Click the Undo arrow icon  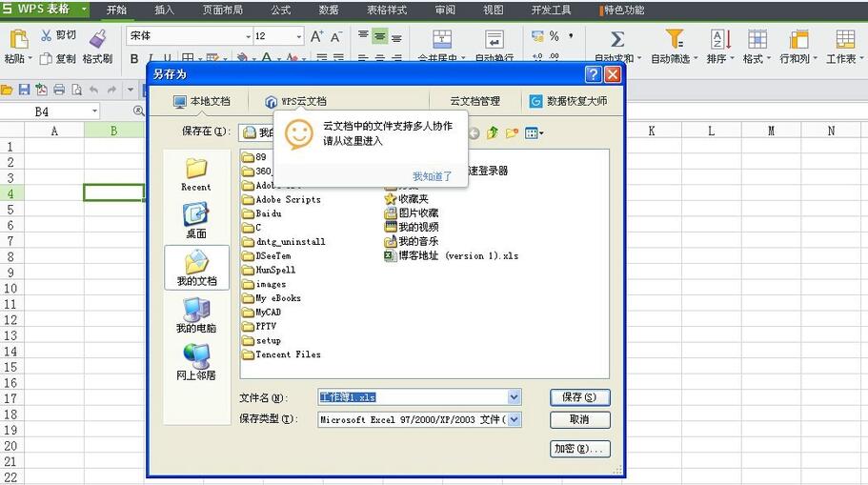94,90
